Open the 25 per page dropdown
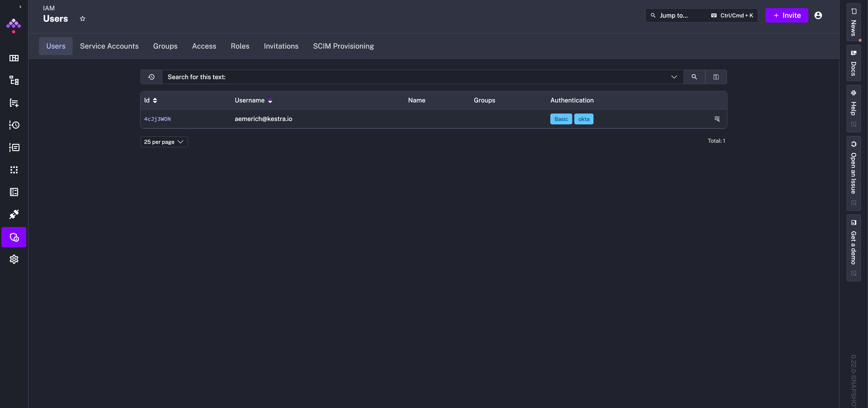Viewport: 868px width, 408px height. (164, 142)
